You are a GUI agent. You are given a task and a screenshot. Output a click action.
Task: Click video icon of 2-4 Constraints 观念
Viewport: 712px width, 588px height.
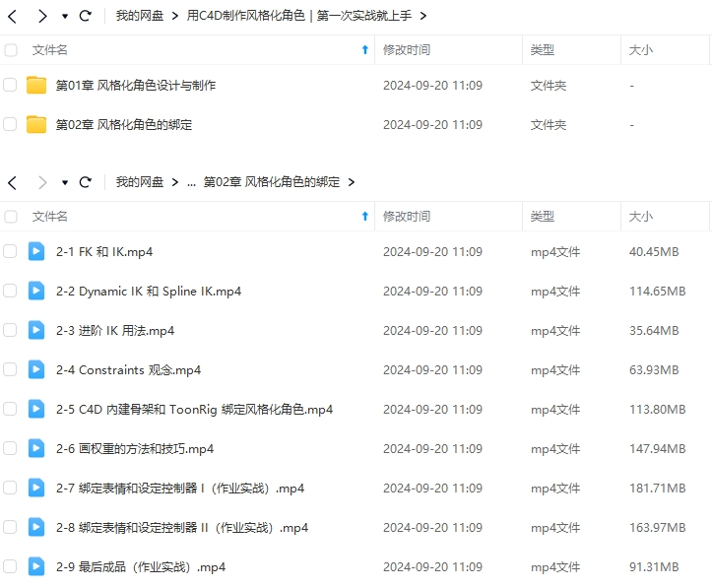click(36, 369)
